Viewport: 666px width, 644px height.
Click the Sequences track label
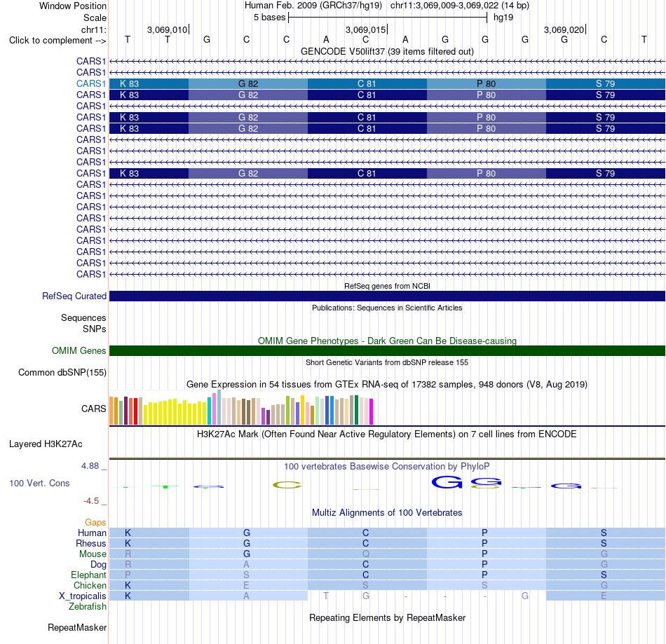(83, 317)
